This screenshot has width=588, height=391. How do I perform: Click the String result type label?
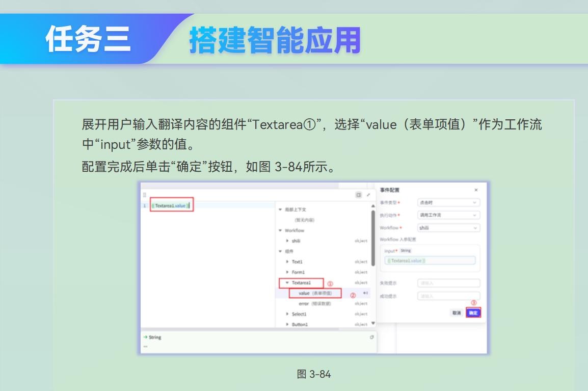pyautogui.click(x=155, y=337)
